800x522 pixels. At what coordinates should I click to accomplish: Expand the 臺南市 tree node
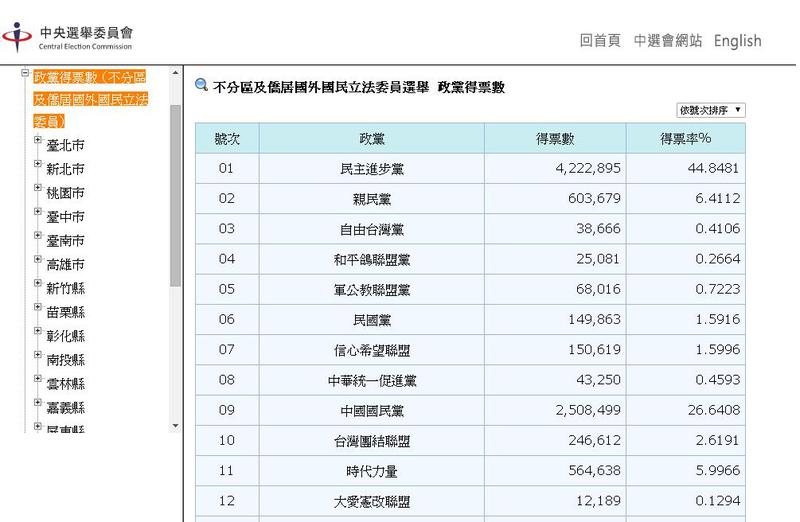pos(38,235)
